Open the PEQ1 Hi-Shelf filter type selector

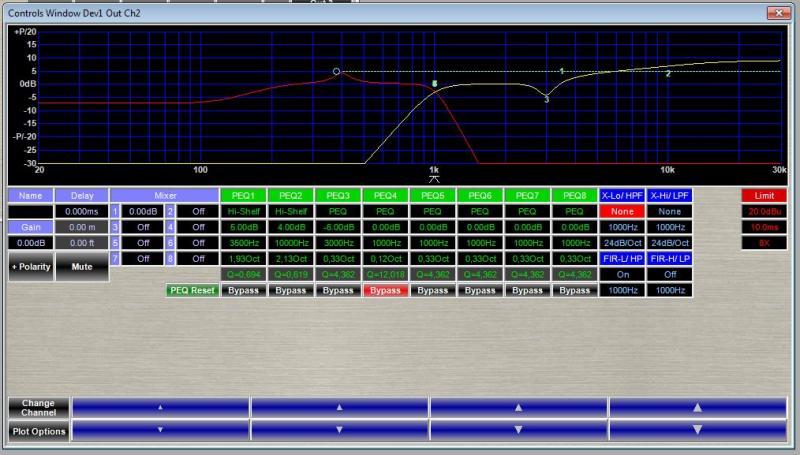click(x=242, y=211)
